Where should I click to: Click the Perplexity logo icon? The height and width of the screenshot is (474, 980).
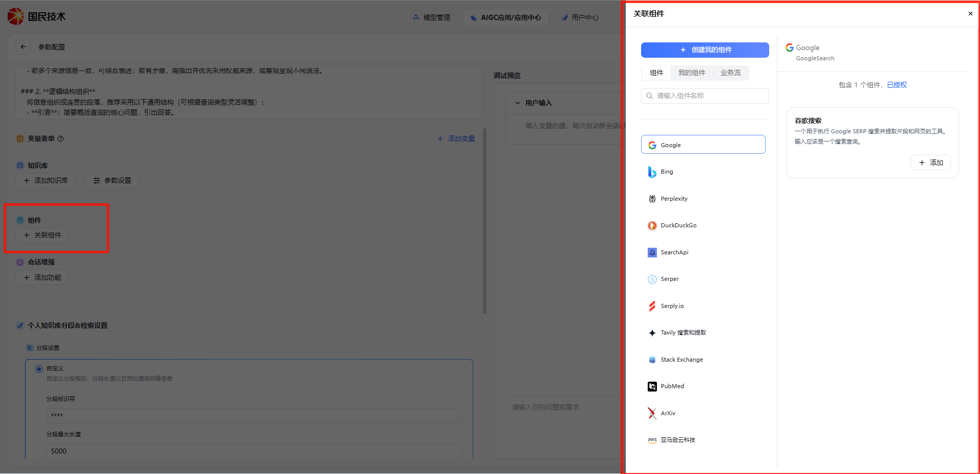(x=652, y=199)
